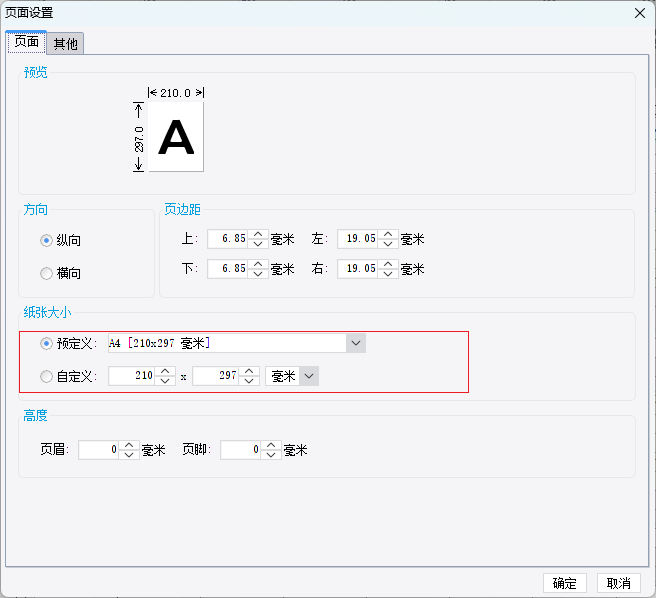Click the 右 margin input field
This screenshot has height=598, width=656.
(358, 269)
